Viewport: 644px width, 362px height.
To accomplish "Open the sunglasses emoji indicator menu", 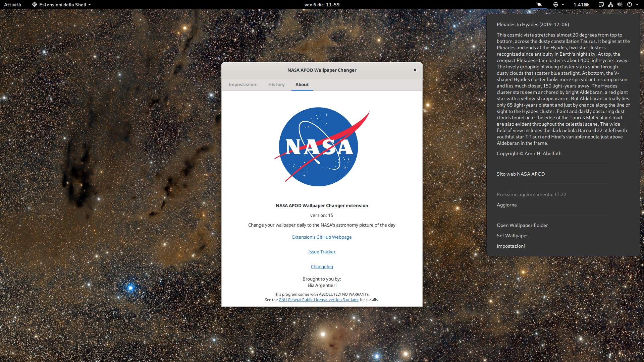I will tap(556, 5).
